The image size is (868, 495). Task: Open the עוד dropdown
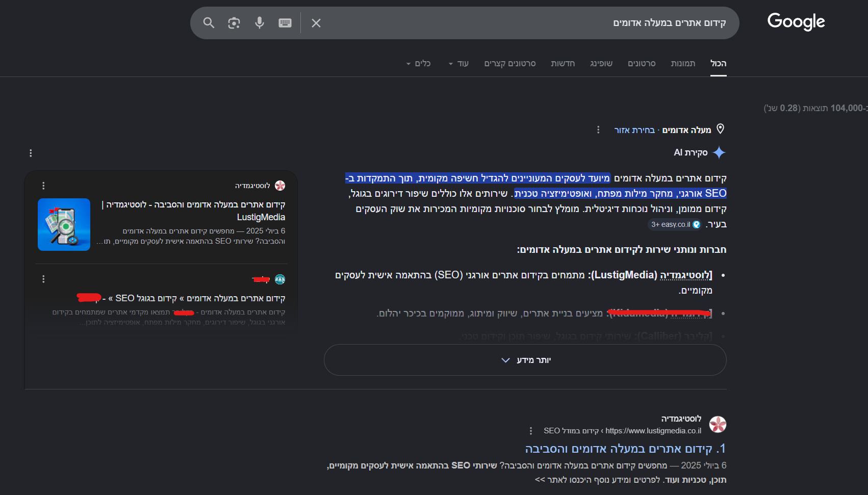point(458,63)
